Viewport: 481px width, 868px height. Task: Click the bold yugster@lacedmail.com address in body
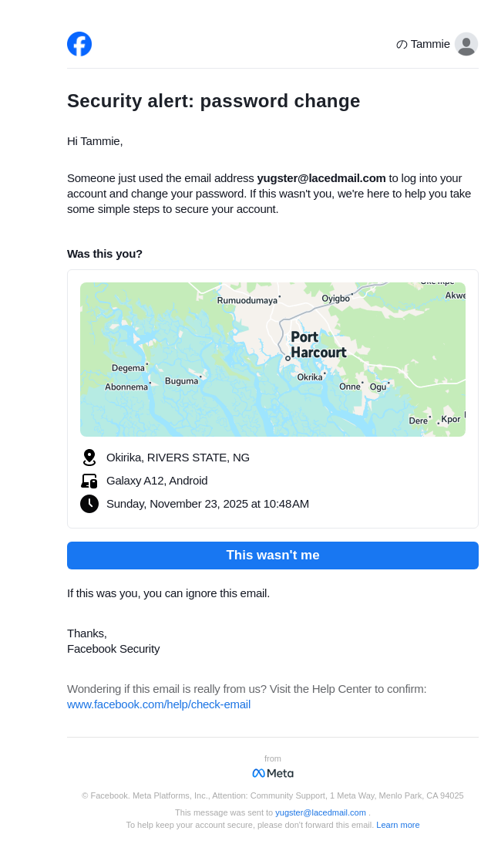pos(321,178)
